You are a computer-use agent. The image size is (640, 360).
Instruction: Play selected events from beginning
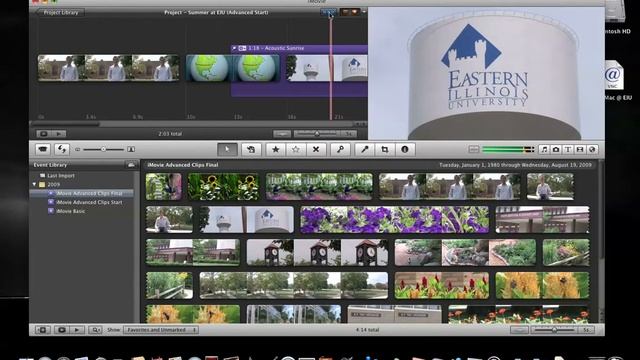point(77,330)
